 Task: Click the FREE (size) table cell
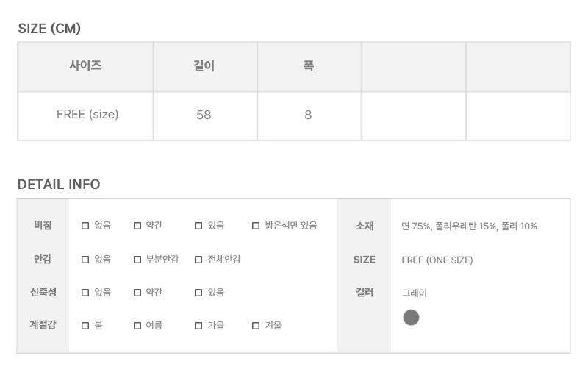tap(87, 115)
